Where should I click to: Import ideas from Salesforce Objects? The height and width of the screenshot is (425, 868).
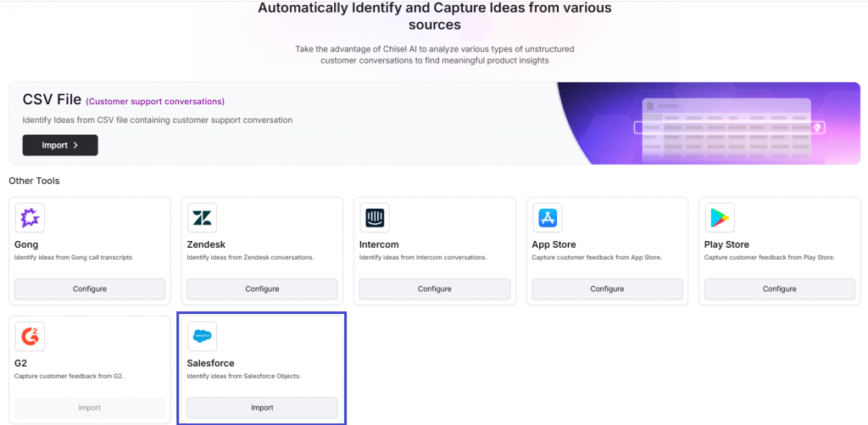click(x=262, y=408)
